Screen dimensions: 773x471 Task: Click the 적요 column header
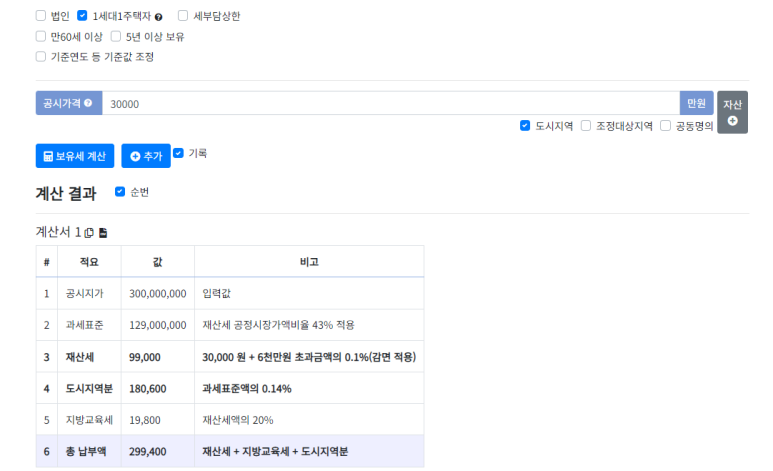tap(89, 262)
